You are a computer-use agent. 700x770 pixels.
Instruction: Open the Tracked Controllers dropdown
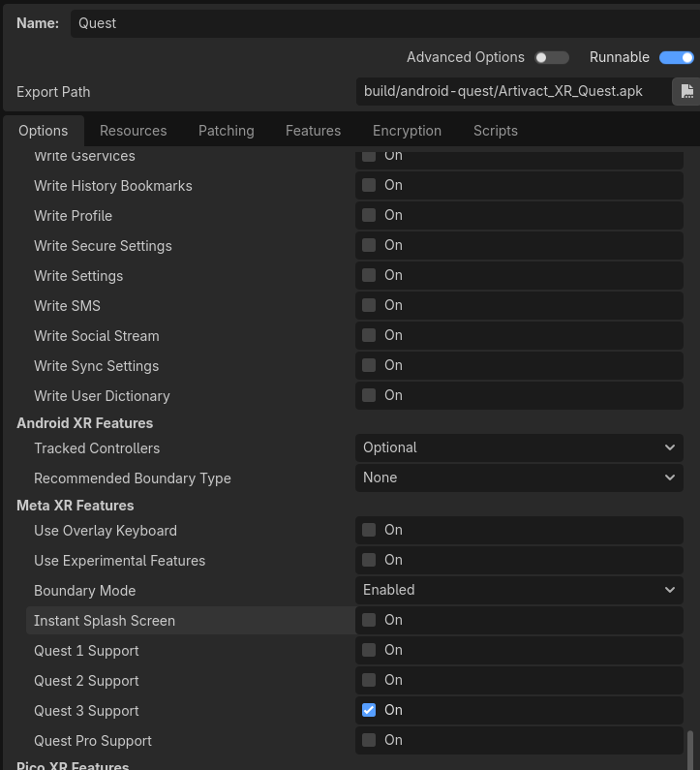tap(518, 447)
